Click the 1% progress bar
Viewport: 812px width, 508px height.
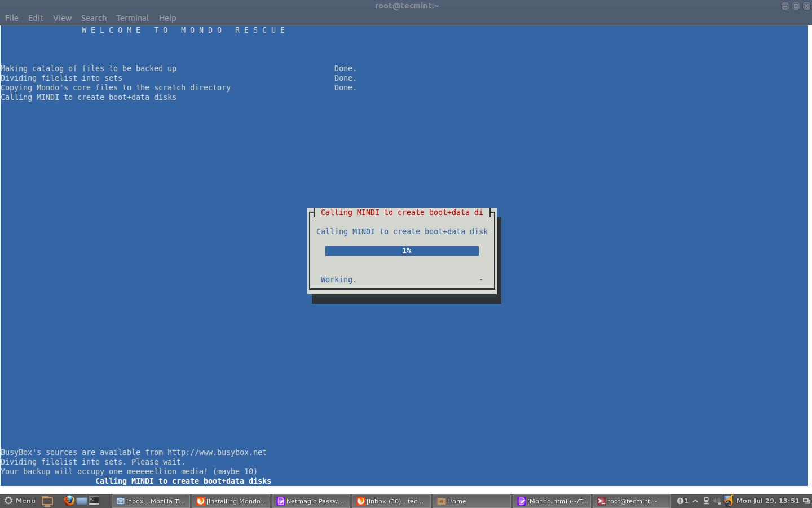pos(401,251)
